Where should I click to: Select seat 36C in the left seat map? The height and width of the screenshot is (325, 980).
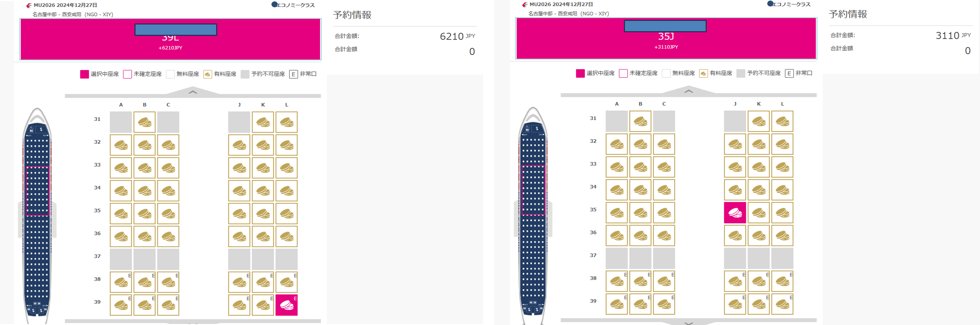tap(168, 236)
